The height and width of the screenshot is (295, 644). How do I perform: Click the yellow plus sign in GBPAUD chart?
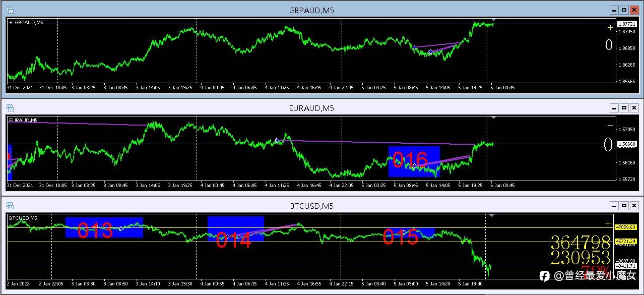pyautogui.click(x=610, y=27)
